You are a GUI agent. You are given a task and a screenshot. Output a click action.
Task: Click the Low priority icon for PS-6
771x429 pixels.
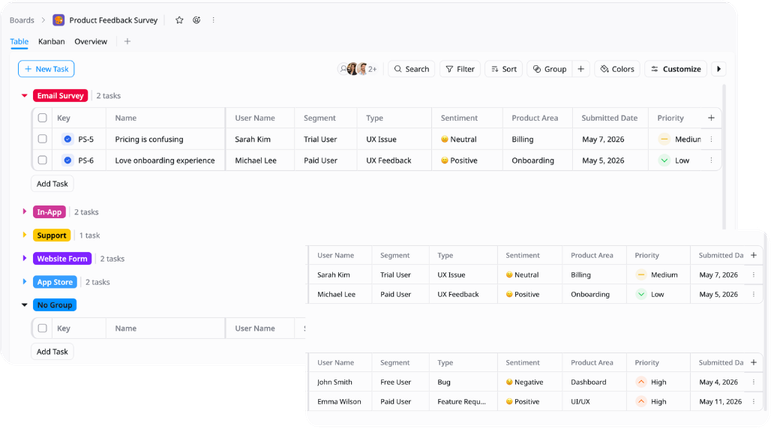(x=664, y=160)
